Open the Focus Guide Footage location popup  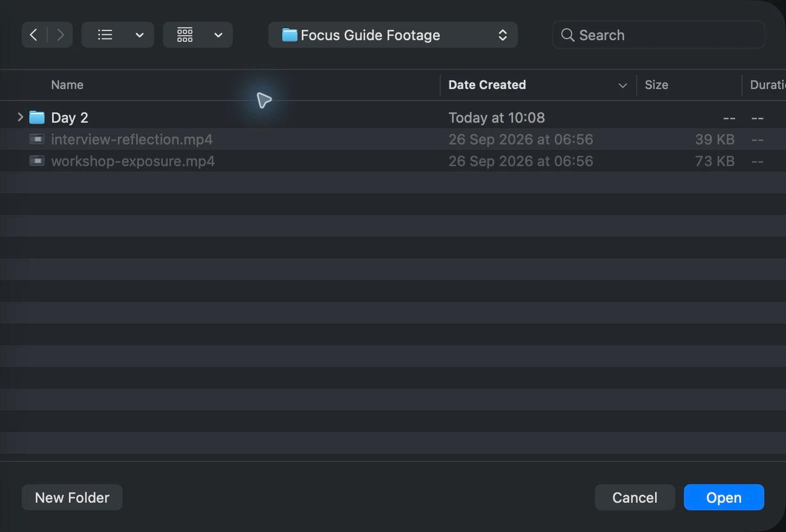393,35
